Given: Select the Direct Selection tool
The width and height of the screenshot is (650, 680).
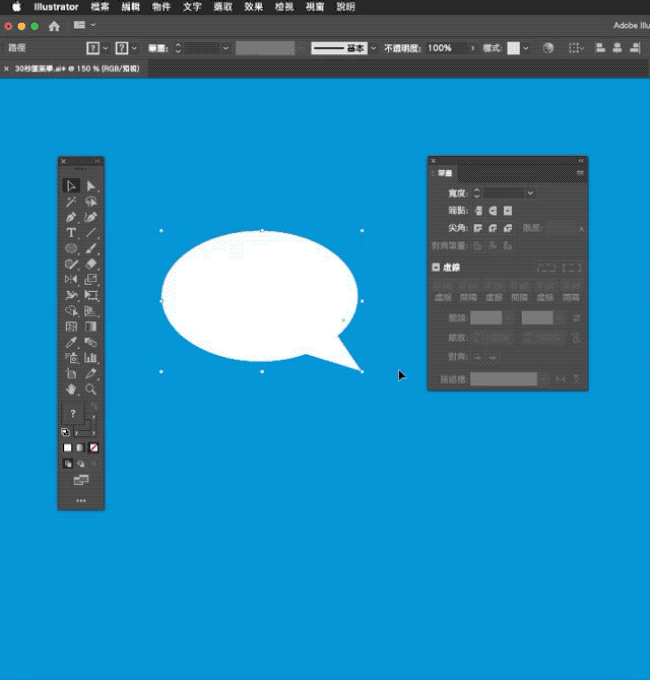Looking at the screenshot, I should 91,185.
